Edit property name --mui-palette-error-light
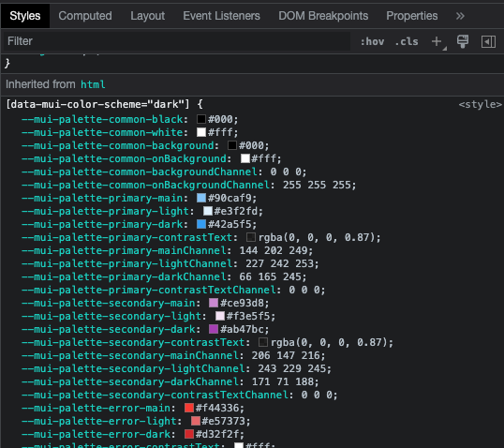 coord(99,421)
